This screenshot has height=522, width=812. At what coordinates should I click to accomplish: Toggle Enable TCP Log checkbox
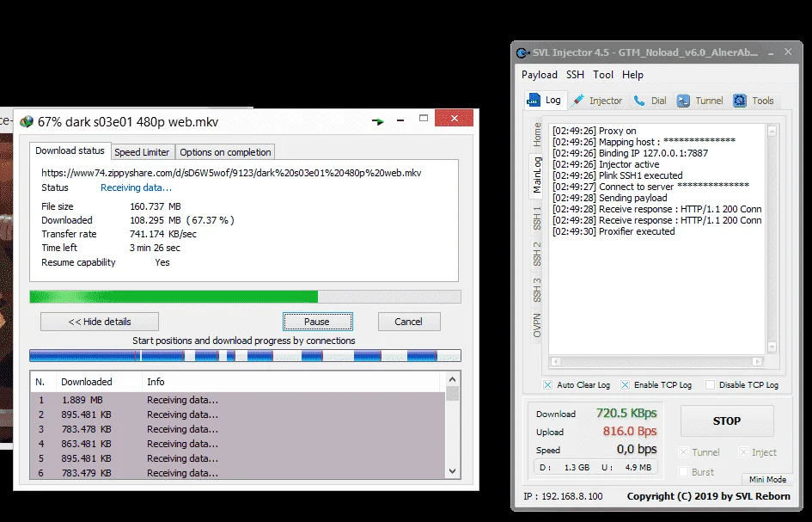[625, 384]
